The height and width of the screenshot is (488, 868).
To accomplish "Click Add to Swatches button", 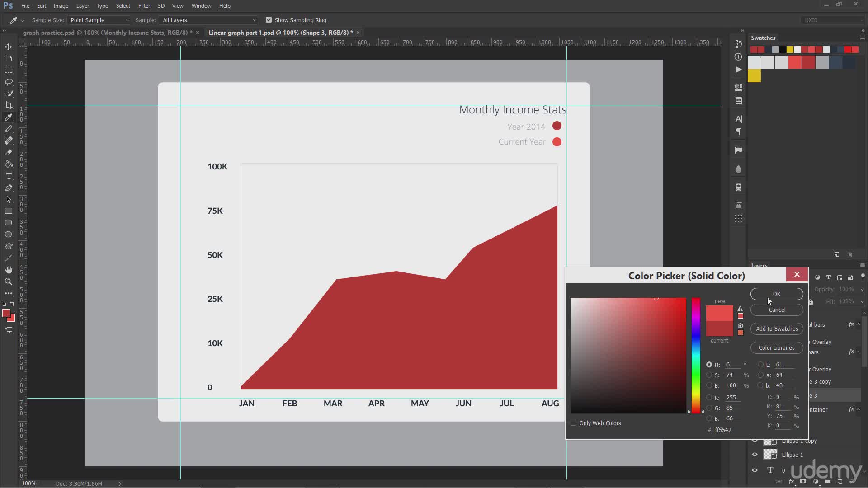I will click(x=777, y=328).
